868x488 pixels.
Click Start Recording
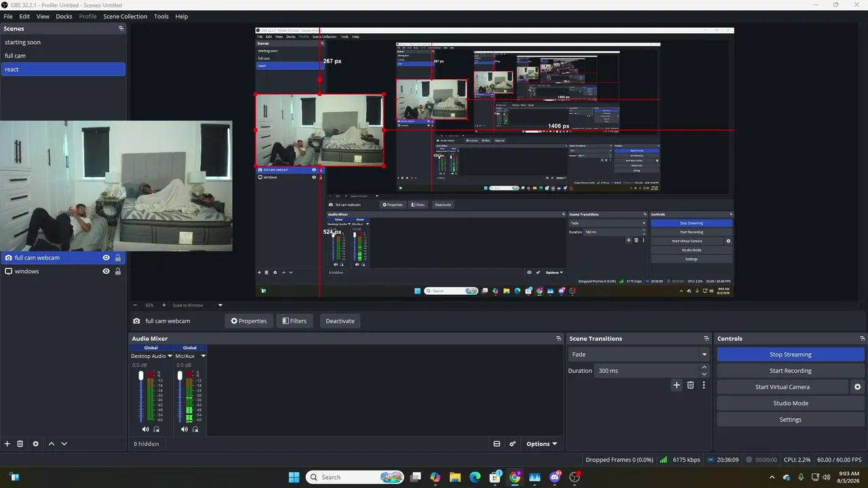[x=791, y=371]
